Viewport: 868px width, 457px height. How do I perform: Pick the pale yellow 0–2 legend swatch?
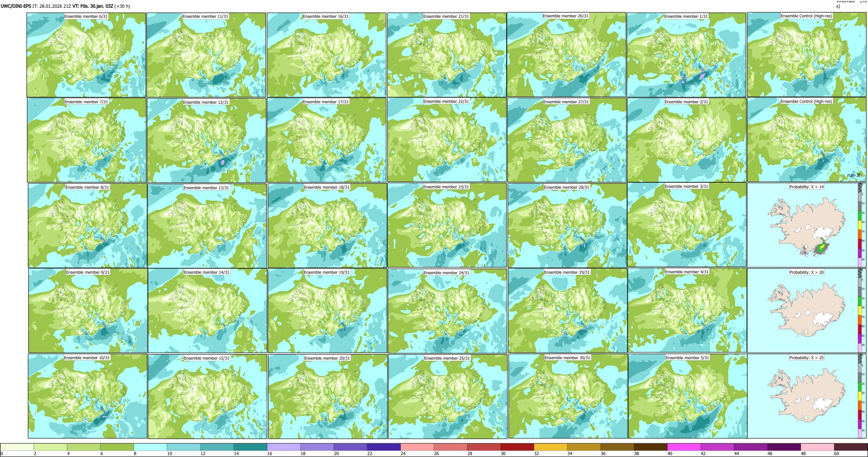[17, 447]
